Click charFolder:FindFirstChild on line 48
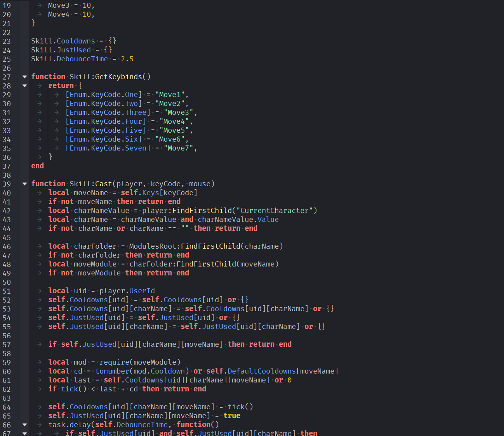The width and height of the screenshot is (504, 436). 182,264
